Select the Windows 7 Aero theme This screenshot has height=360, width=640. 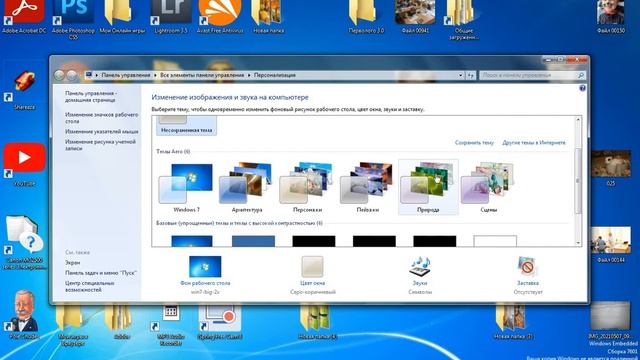[x=186, y=187]
